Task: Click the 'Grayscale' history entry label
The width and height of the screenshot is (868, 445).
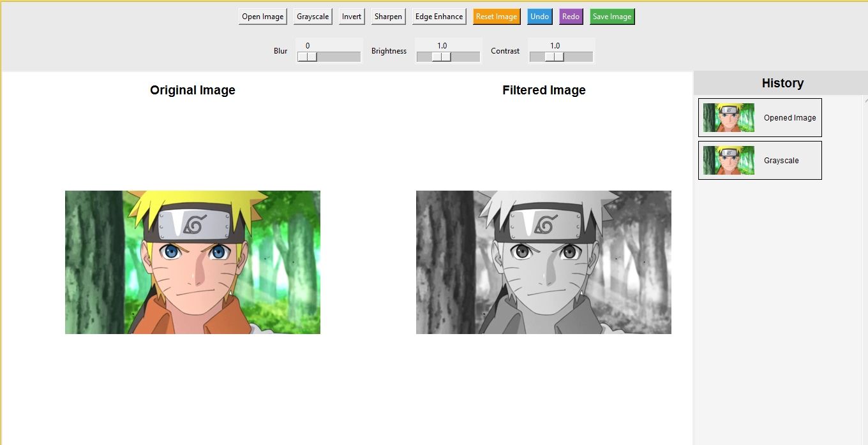Action: pos(781,161)
